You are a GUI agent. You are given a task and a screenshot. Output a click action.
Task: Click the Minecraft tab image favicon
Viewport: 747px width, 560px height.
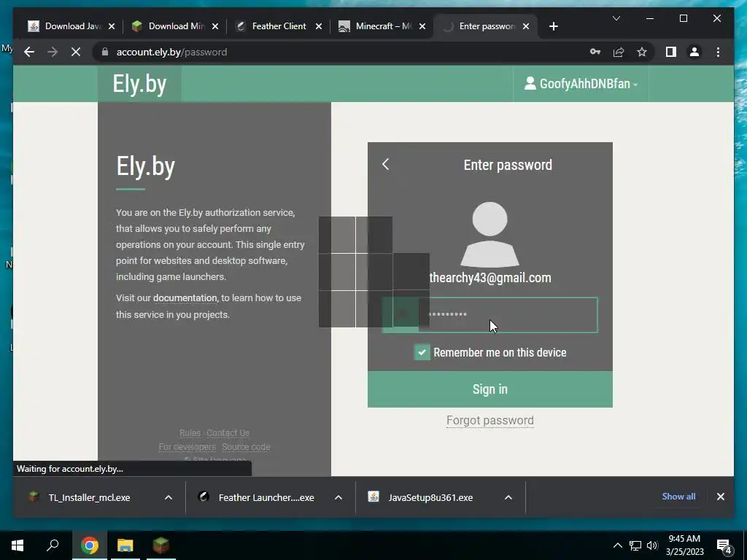coord(344,26)
